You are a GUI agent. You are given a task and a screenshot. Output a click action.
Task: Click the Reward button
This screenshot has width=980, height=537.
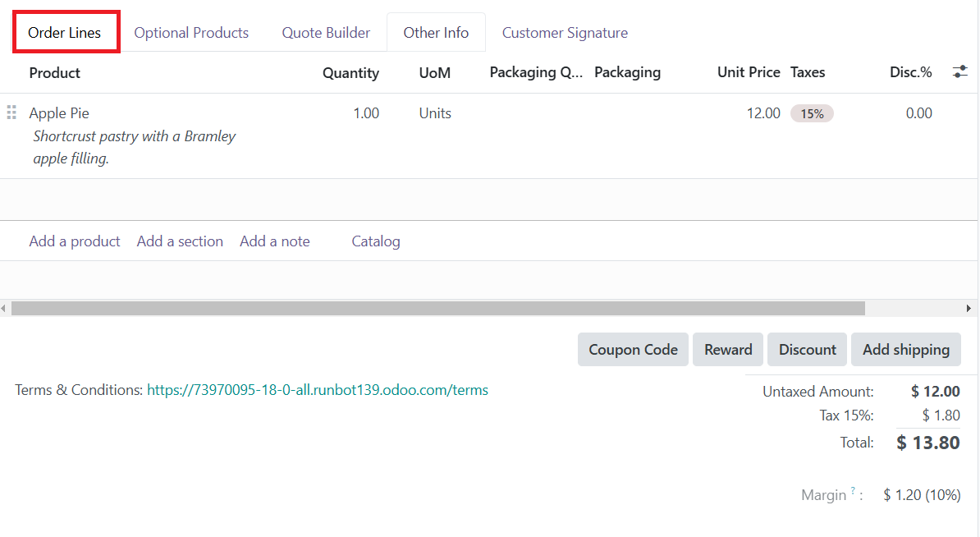[728, 350]
